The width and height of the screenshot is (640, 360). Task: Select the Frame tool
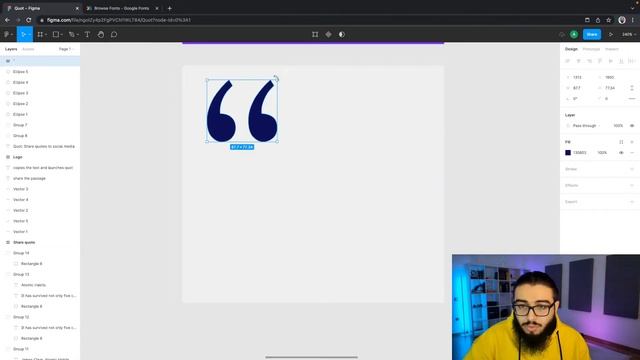click(40, 35)
